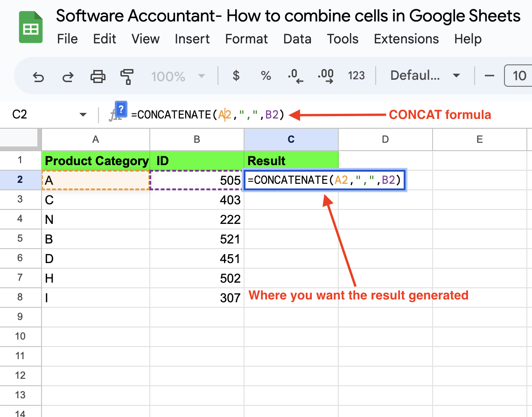Open the 123 number format menu
The image size is (532, 417).
356,75
